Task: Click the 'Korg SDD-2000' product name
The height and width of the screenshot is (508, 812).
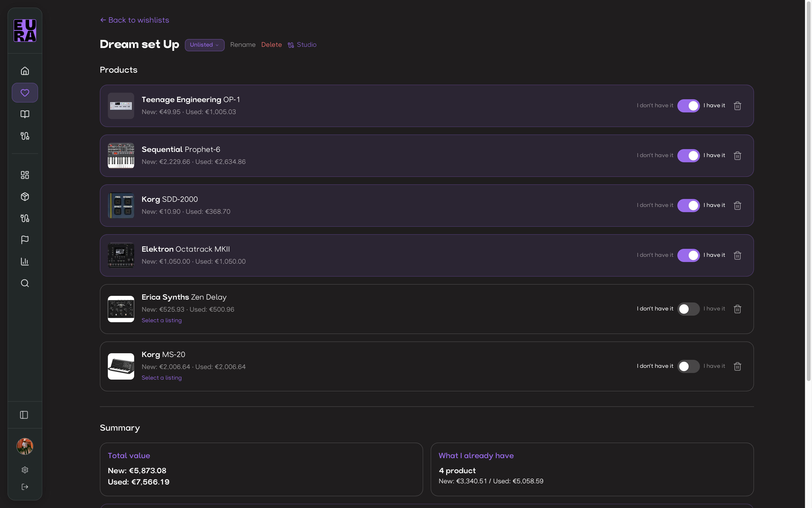Action: point(170,199)
